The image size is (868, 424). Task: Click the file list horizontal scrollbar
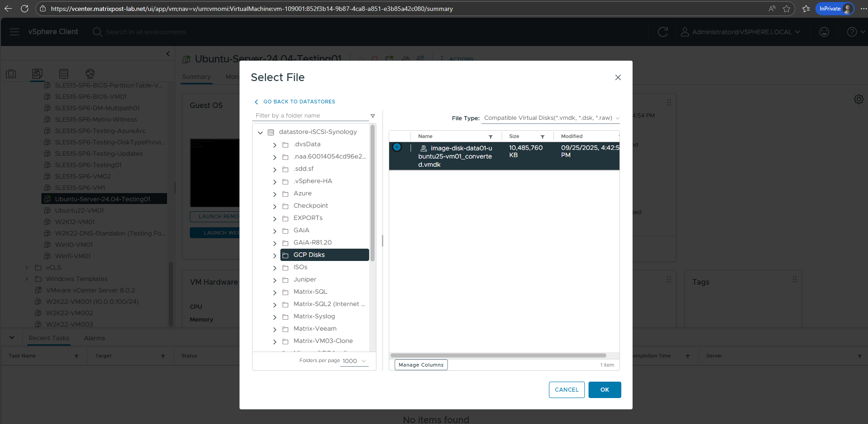498,355
